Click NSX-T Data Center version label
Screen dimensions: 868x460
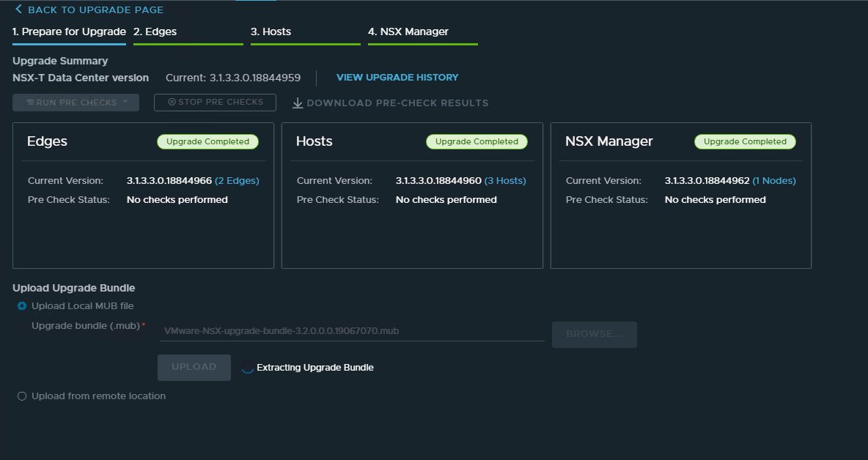point(81,78)
